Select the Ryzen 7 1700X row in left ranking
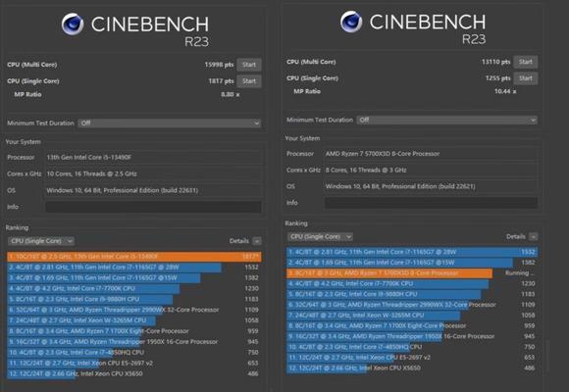The image size is (569, 392). 134,331
